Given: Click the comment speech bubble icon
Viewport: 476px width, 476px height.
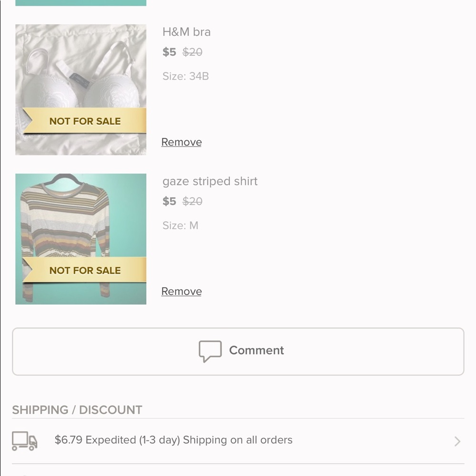Looking at the screenshot, I should (210, 351).
